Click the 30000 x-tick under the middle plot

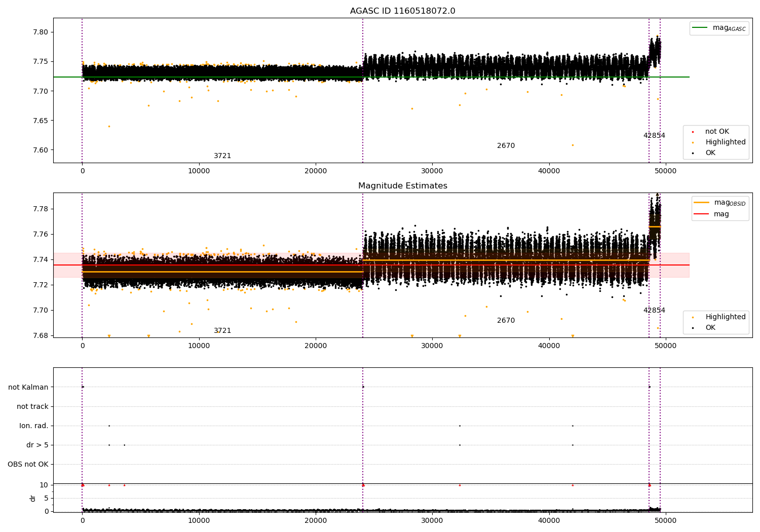click(x=432, y=346)
